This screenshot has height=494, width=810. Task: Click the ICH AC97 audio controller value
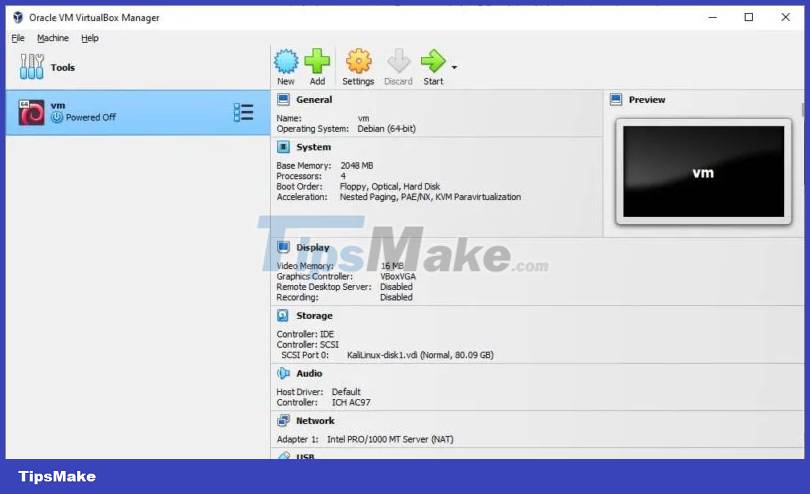[351, 402]
